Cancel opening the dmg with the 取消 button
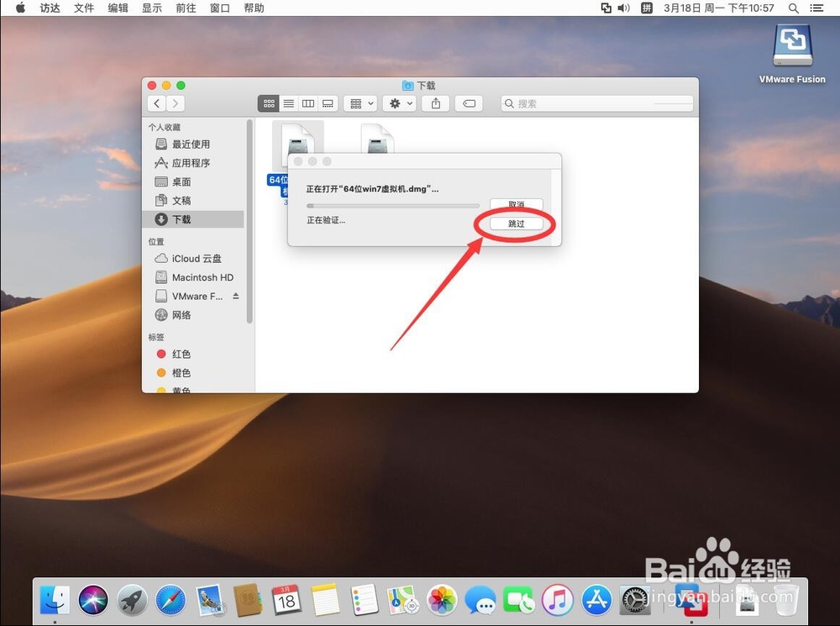The image size is (840, 626). coord(515,204)
